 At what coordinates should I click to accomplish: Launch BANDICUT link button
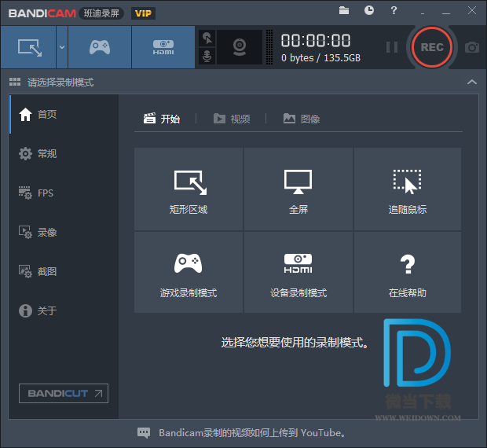pos(64,393)
